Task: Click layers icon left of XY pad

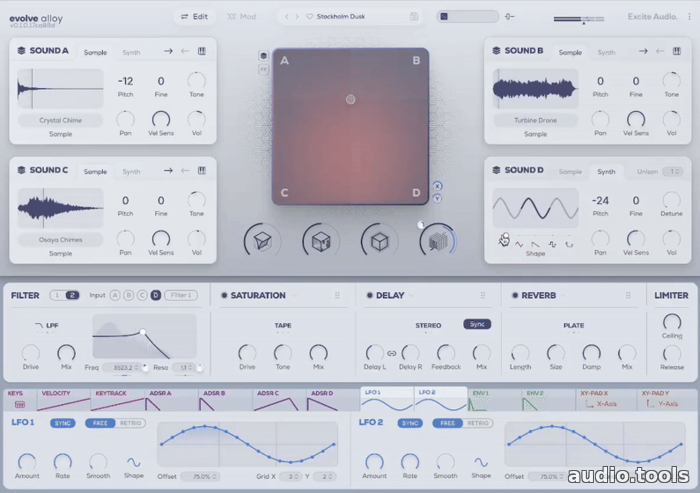Action: pos(263,56)
